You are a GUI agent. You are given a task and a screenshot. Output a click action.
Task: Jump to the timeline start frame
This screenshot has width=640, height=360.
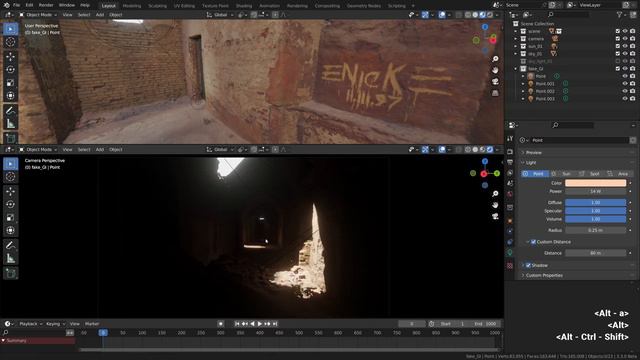[237, 324]
